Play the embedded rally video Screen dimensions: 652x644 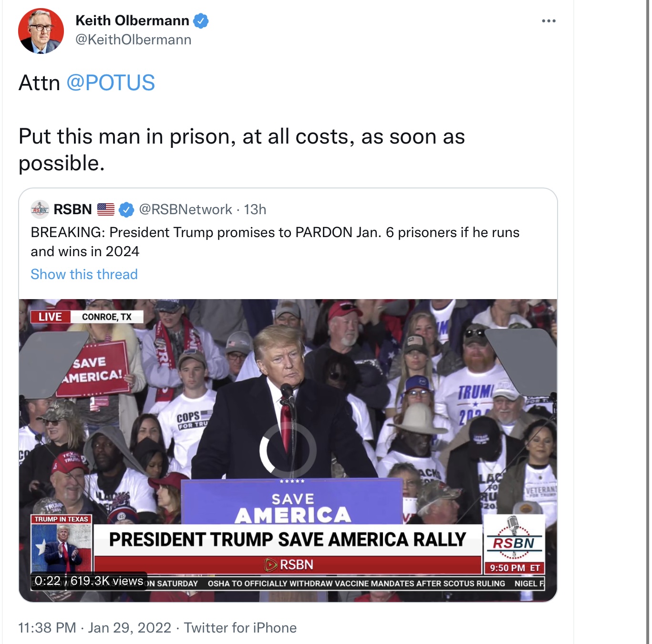click(x=288, y=450)
